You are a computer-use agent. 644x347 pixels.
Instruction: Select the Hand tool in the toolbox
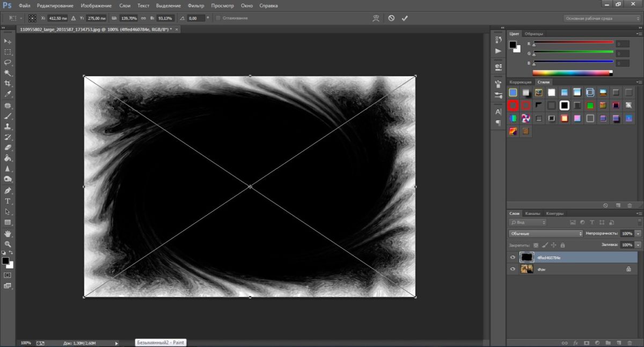(8, 234)
